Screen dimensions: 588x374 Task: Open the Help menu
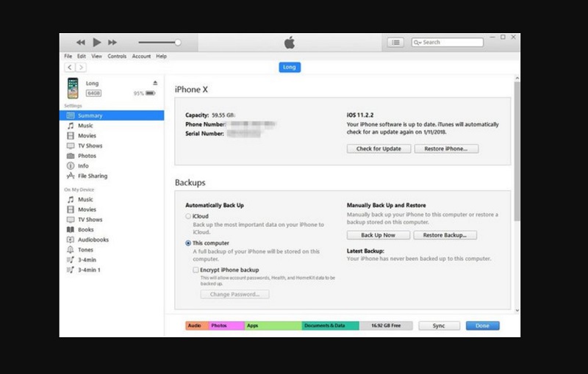(x=161, y=57)
